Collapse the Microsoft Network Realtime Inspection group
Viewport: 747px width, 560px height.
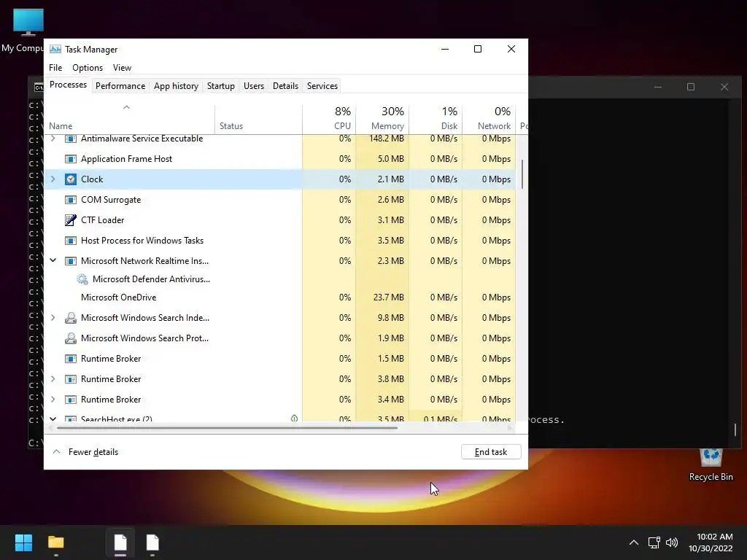point(53,261)
